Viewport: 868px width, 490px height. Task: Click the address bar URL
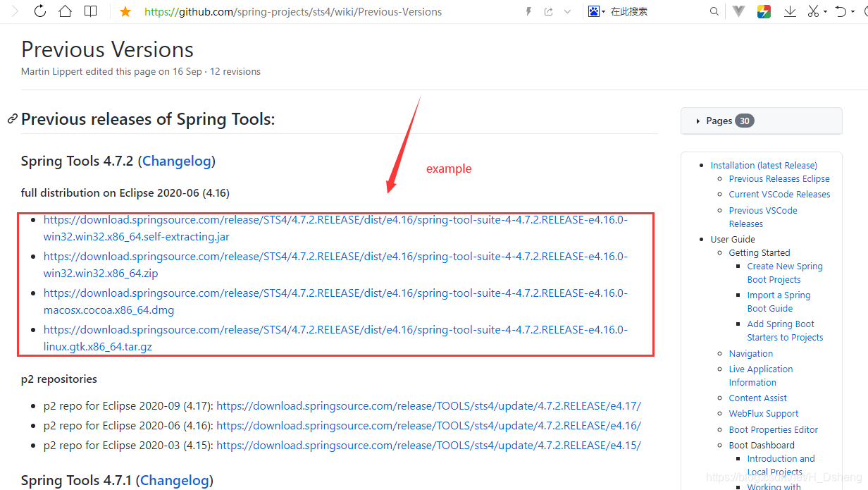(x=293, y=11)
